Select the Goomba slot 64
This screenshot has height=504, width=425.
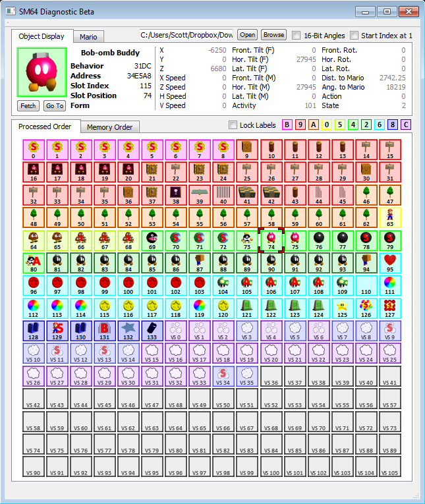coord(34,240)
